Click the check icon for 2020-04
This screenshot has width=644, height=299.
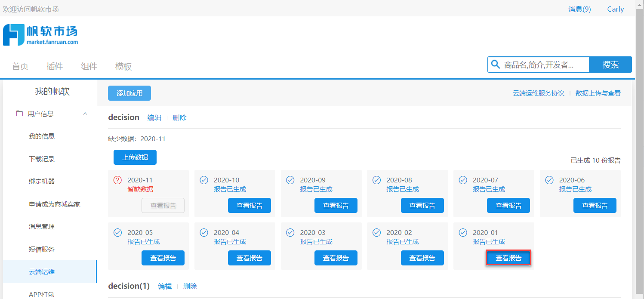[x=204, y=233]
